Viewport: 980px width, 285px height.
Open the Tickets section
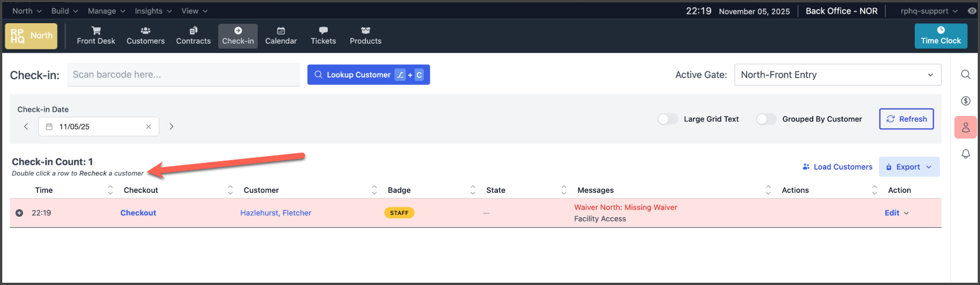click(323, 36)
